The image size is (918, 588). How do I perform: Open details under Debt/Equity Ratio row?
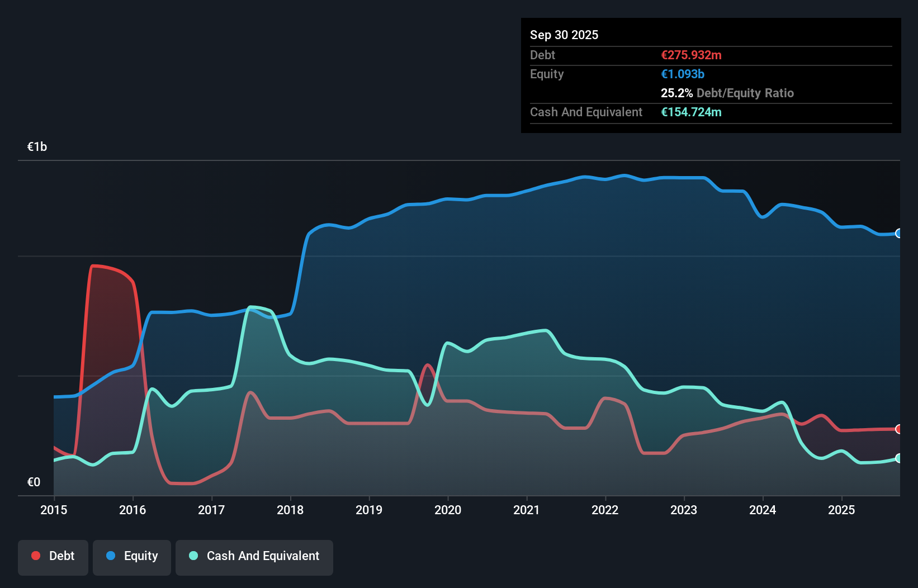(727, 93)
